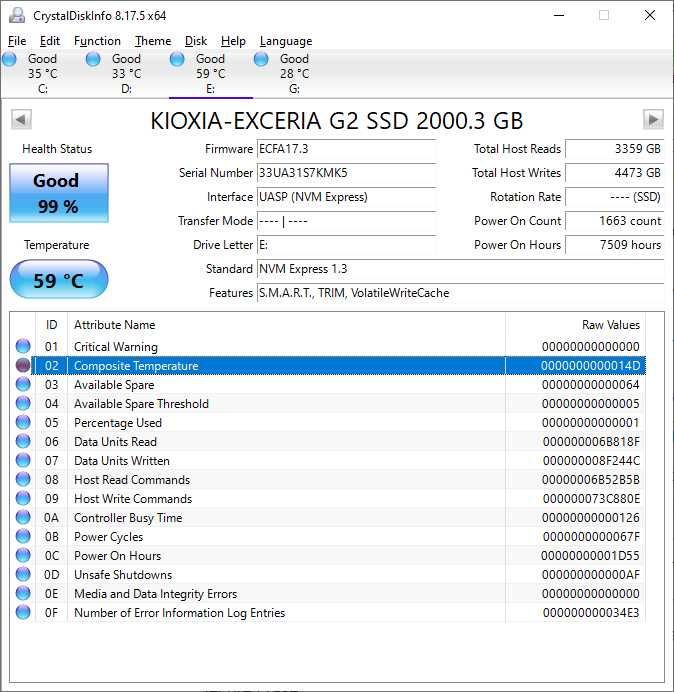The image size is (674, 692).
Task: Click the Standard field NVM Express 1.3
Action: coord(460,269)
